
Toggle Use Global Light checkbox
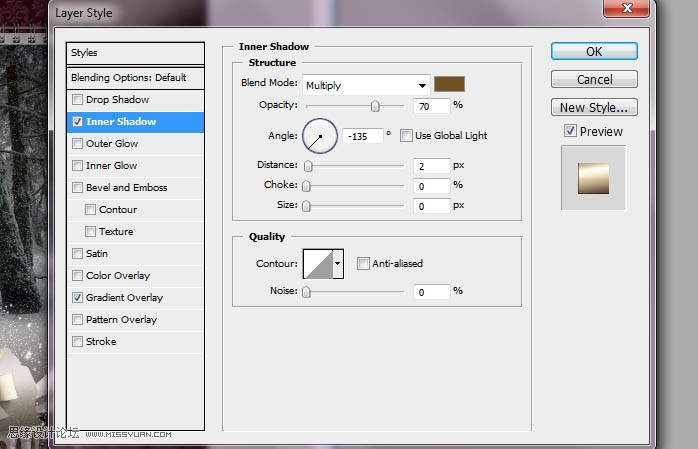coord(406,135)
